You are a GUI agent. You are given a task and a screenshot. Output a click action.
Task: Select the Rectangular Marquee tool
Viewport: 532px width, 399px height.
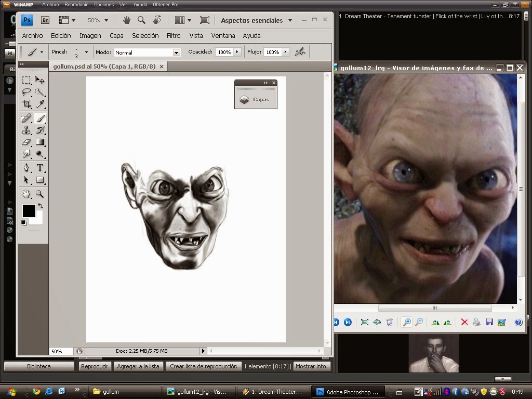pos(26,81)
